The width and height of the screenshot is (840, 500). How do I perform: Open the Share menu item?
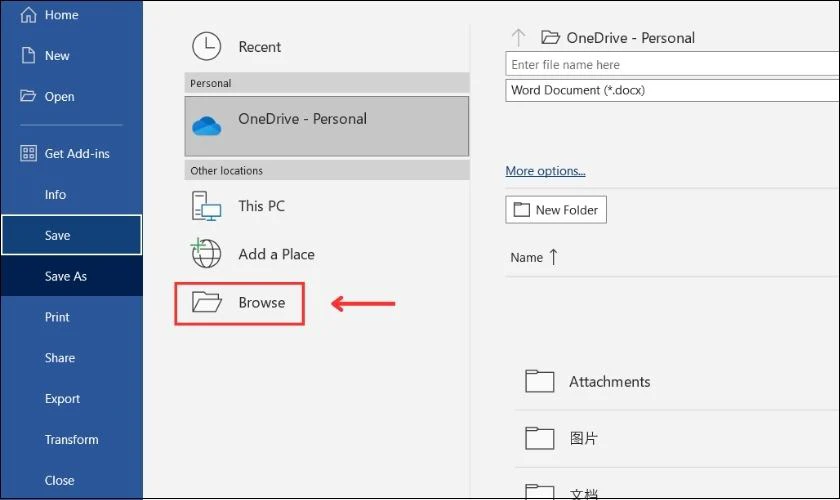72,357
